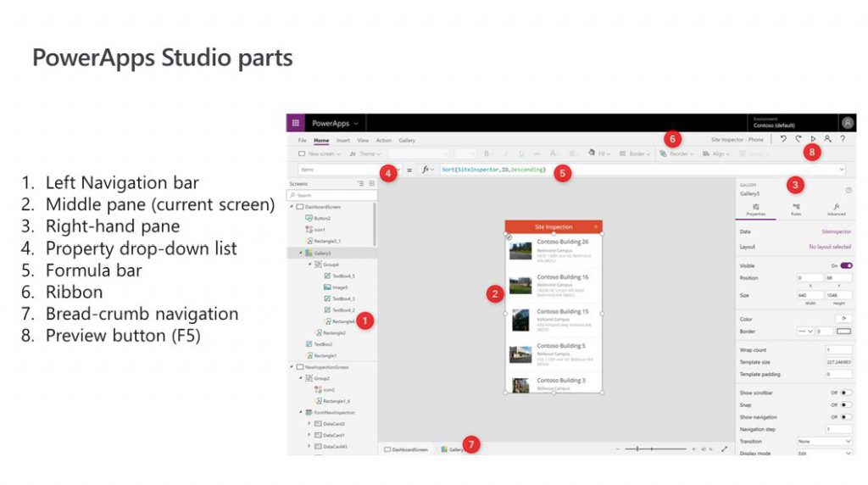Click the Contoso Building 26 thumbnail
Screen dimensions: 868x485
pos(520,252)
